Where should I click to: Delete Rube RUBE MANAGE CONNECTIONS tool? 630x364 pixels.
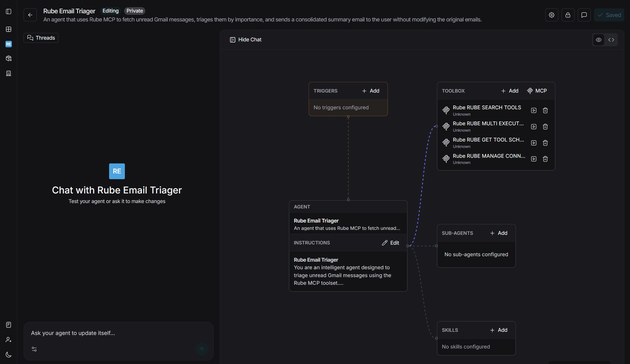[x=545, y=159]
